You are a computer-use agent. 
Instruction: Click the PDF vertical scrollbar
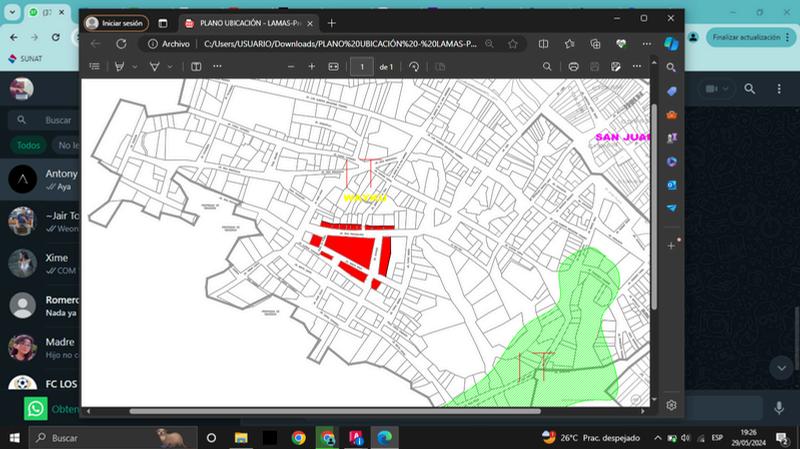[x=654, y=207]
